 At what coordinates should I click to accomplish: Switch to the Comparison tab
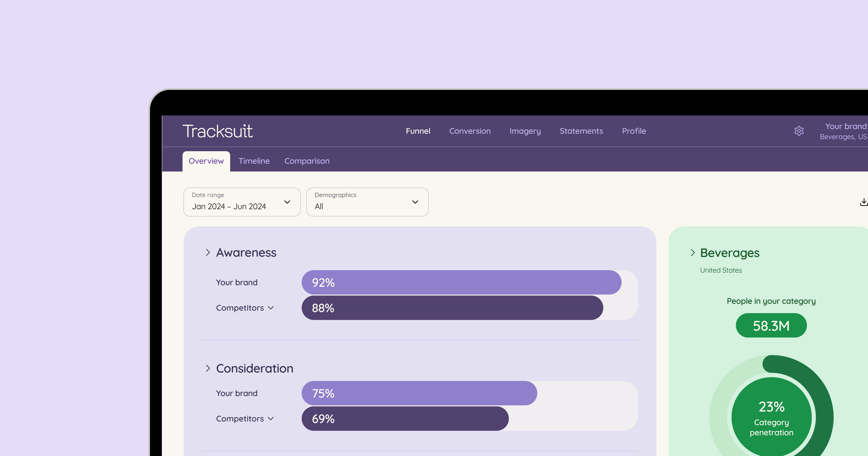tap(307, 161)
